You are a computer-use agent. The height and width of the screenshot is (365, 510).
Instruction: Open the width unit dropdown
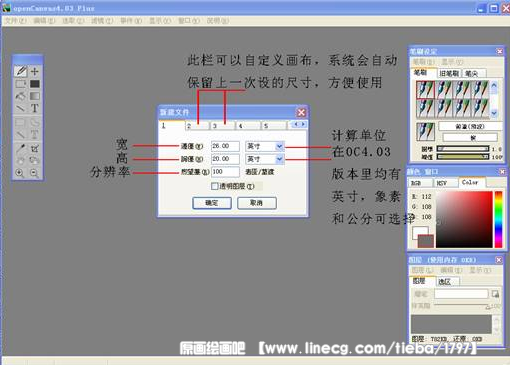click(279, 146)
